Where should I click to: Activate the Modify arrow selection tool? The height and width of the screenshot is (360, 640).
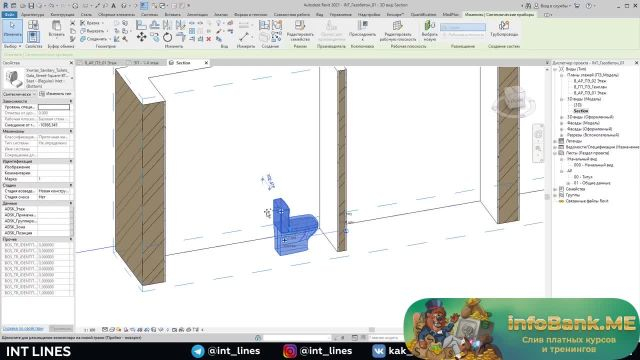tap(12, 30)
